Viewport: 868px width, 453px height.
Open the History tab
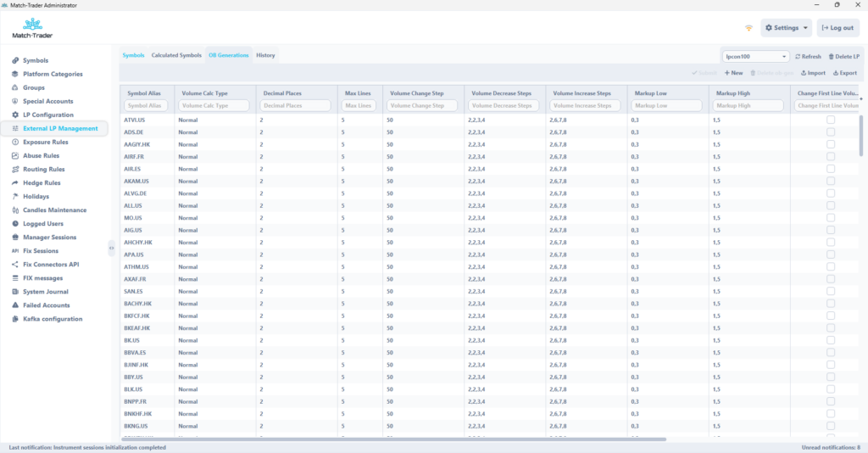tap(265, 55)
